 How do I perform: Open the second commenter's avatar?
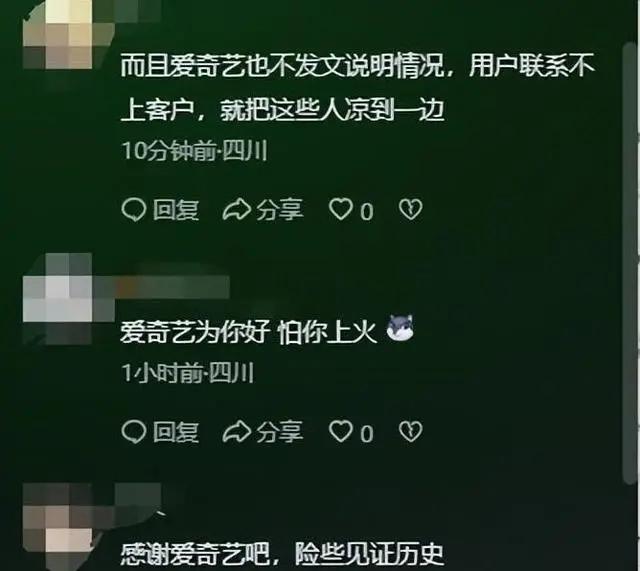58,298
